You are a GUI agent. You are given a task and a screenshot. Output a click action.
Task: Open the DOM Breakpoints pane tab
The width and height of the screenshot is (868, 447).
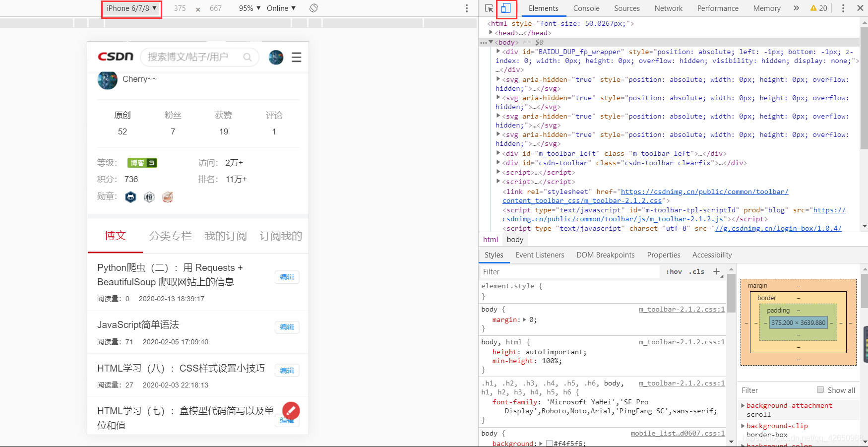(605, 255)
